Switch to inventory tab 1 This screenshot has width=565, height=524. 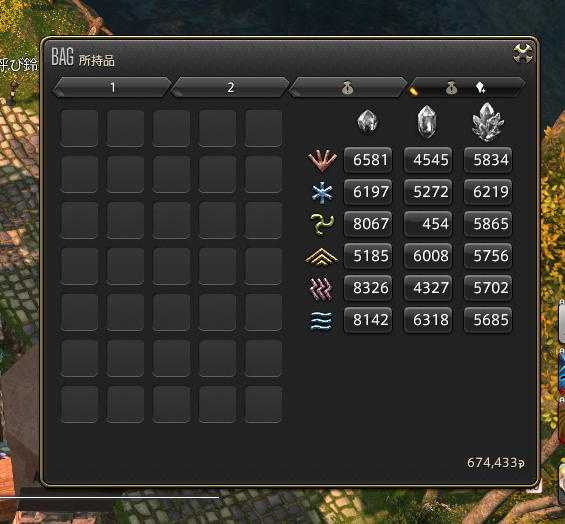click(112, 87)
